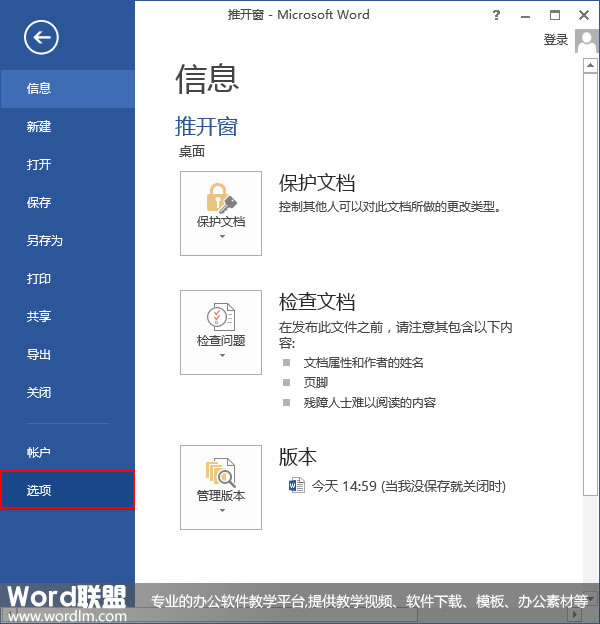
Task: Click the 控制其他人可以对此文档所做的更改类型 description
Action: pyautogui.click(x=390, y=207)
